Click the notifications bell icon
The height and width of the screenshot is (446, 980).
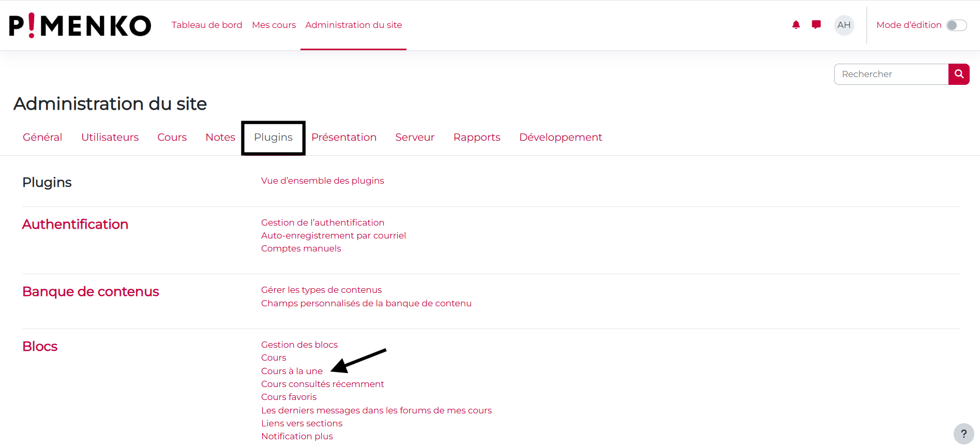point(796,25)
